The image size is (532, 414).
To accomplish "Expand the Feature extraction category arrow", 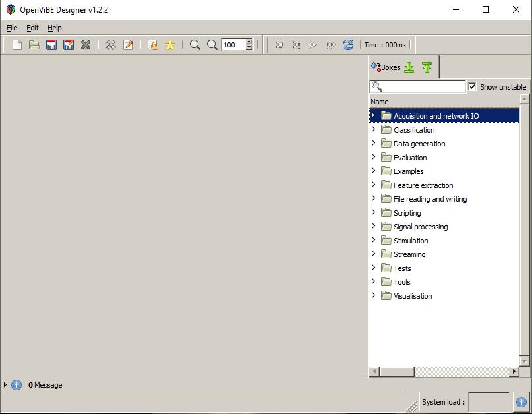I will pyautogui.click(x=373, y=185).
